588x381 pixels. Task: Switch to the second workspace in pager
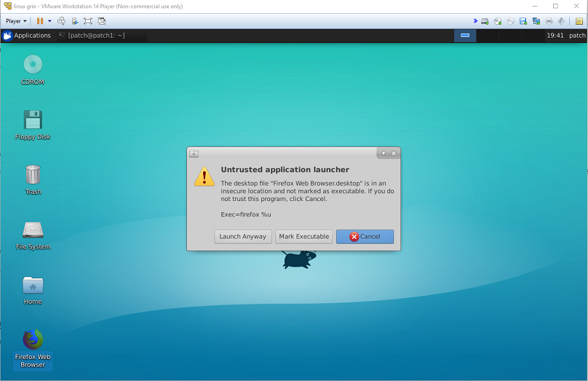click(x=488, y=36)
